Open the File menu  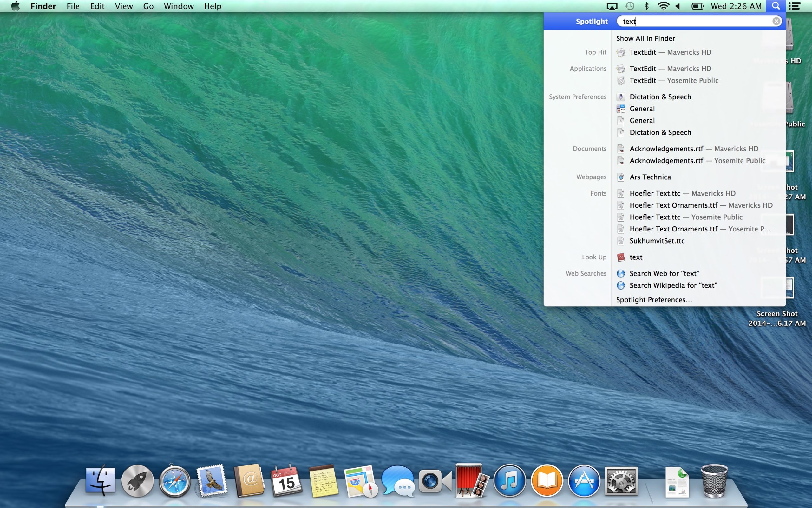coord(73,6)
